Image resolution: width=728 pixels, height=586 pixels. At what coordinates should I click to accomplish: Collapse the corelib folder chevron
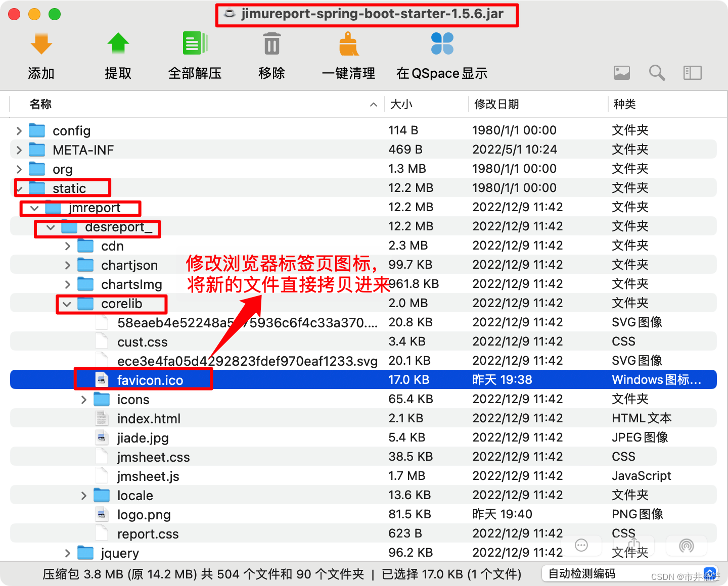click(x=67, y=304)
